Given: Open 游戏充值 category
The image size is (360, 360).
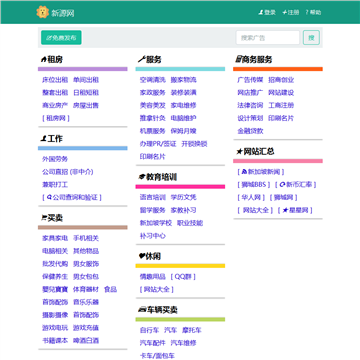Looking at the screenshot, I should (x=86, y=328).
